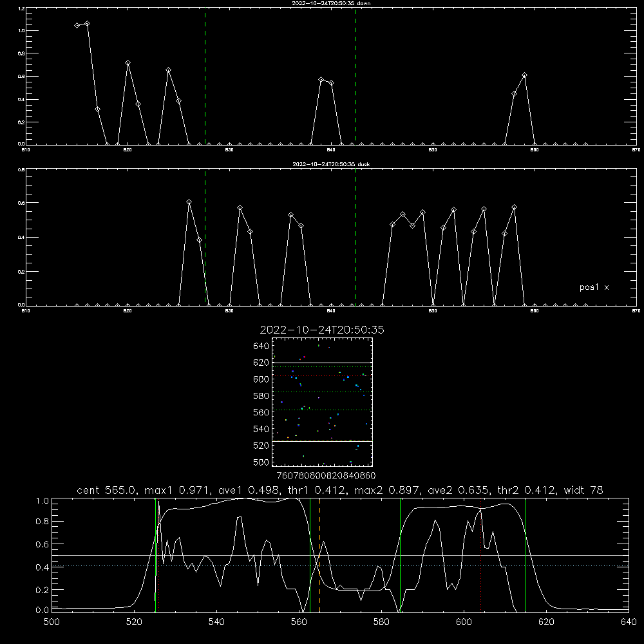Click the "2022-10-24T20:50:35 dusk" plot title

[331, 164]
